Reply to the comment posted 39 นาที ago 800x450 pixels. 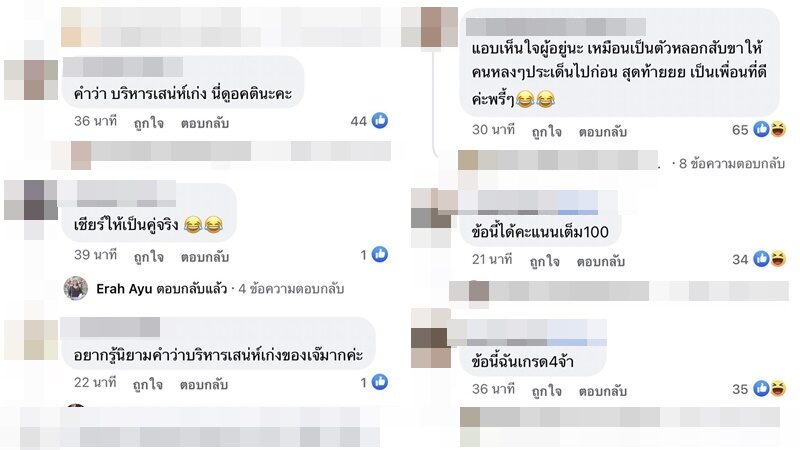205,257
